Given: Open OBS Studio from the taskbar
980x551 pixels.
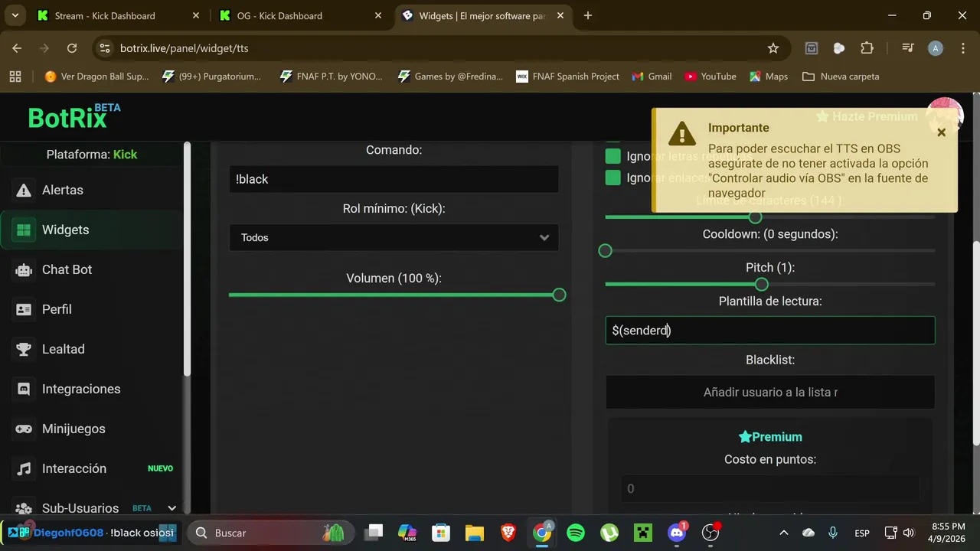Looking at the screenshot, I should click(x=710, y=533).
